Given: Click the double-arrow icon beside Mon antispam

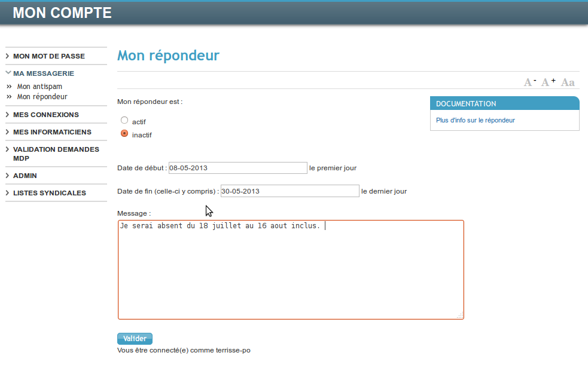Looking at the screenshot, I should pos(10,86).
